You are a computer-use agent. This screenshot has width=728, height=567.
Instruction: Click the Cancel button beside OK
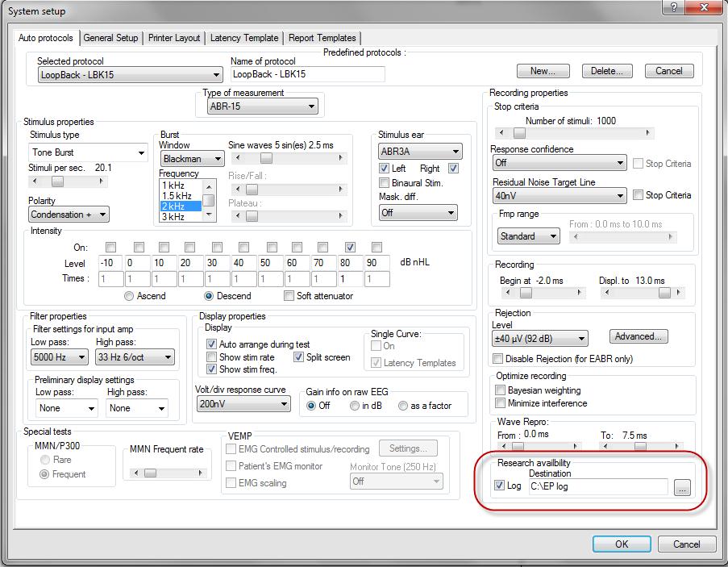(x=686, y=544)
